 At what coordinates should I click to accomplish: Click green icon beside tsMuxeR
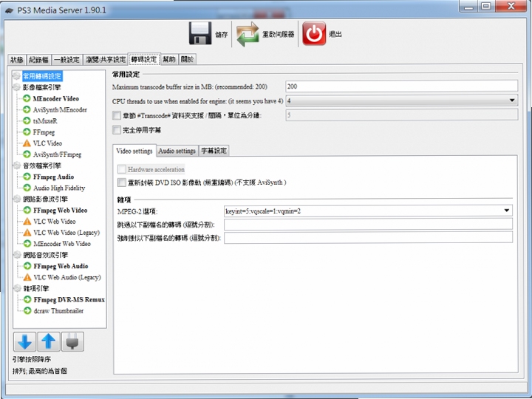[x=27, y=120]
